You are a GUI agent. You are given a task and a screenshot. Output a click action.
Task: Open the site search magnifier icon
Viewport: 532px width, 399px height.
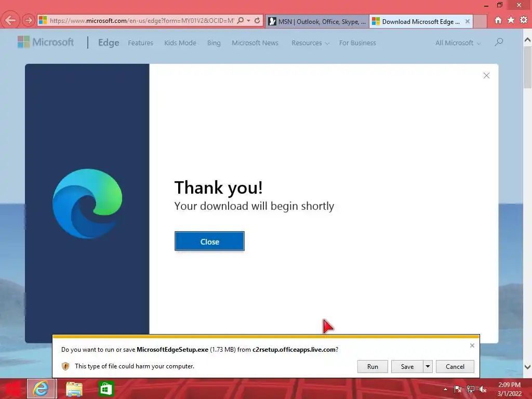click(x=499, y=42)
